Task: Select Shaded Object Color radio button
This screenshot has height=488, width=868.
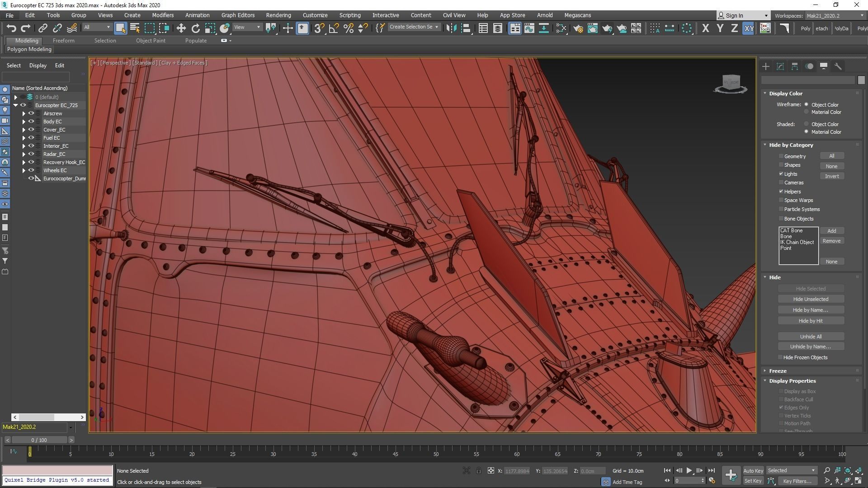Action: [806, 124]
